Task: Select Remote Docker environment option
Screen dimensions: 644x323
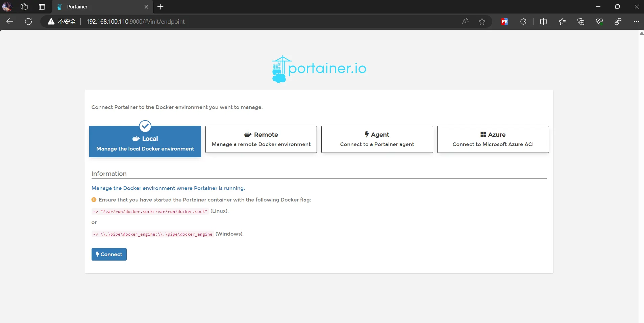Action: pos(261,139)
